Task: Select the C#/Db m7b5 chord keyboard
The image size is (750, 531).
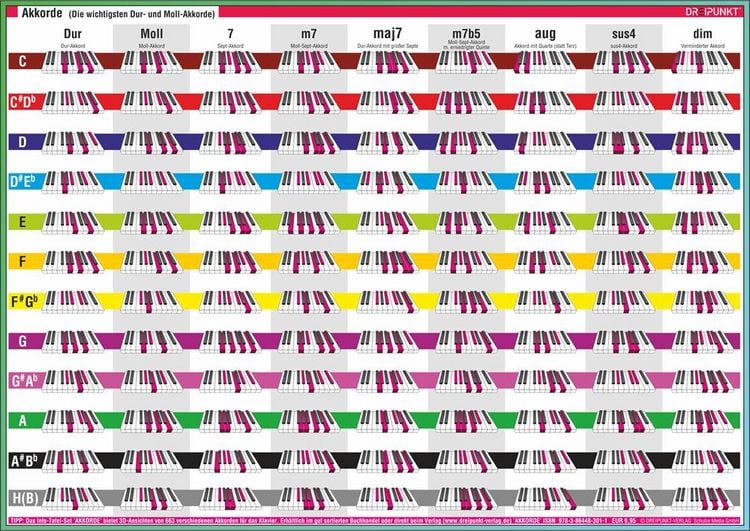Action: pyautogui.click(x=466, y=102)
